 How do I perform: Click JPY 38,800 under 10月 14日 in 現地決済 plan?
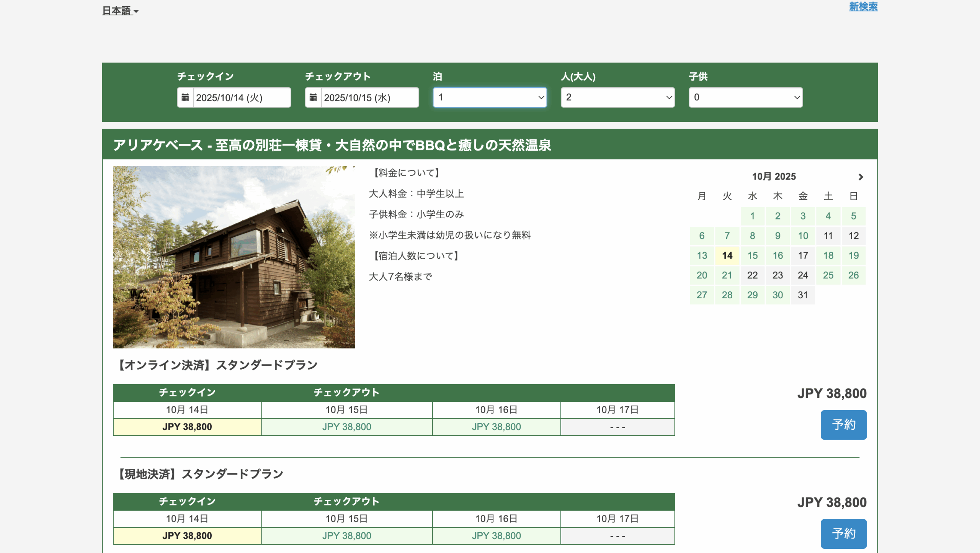pyautogui.click(x=187, y=536)
